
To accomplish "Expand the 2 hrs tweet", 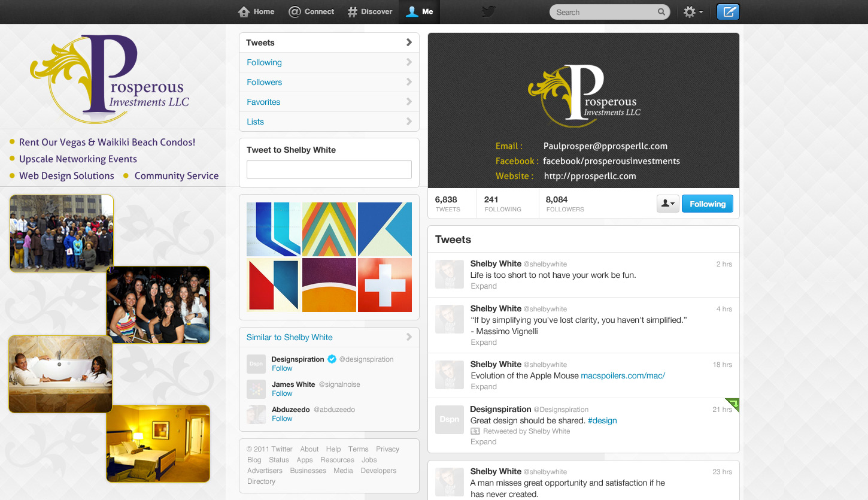I will pos(484,286).
